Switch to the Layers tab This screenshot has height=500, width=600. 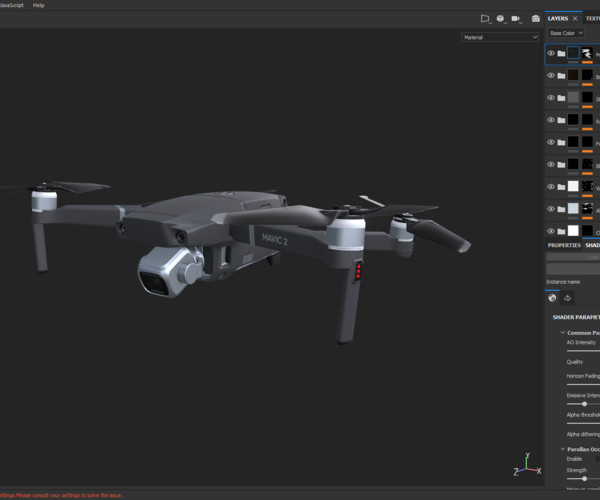point(558,18)
